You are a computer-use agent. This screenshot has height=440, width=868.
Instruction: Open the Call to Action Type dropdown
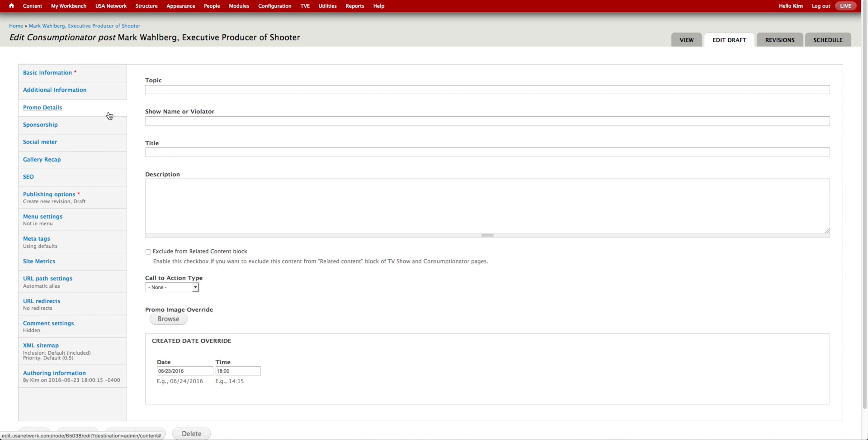(172, 287)
